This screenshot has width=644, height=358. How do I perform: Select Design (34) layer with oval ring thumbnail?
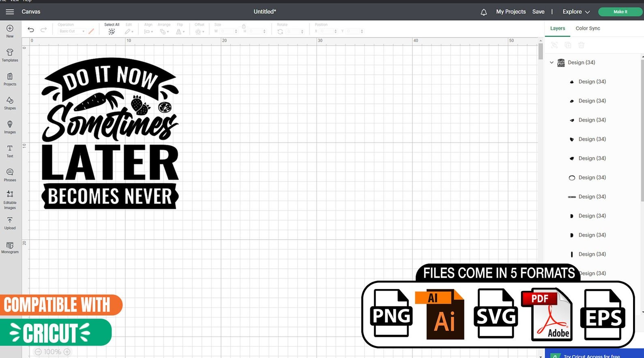(x=592, y=177)
